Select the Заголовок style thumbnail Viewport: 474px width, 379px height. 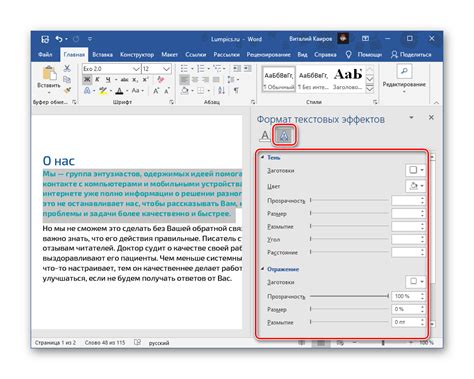(x=348, y=79)
